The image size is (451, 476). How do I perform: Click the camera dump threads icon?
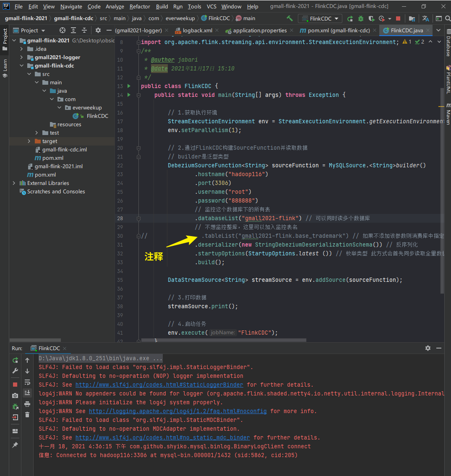[15, 395]
